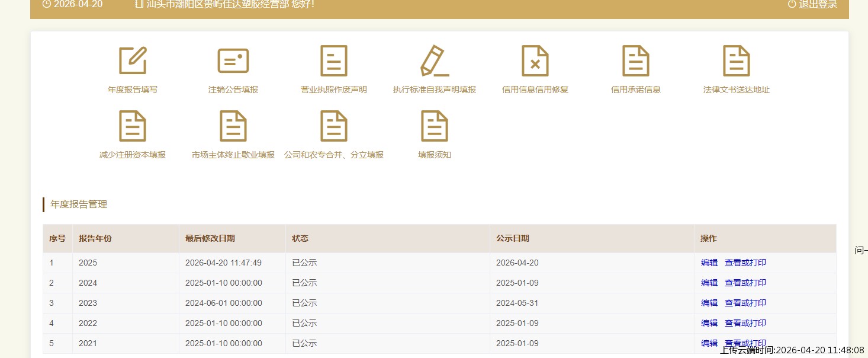
Task: Open 查看或打印 for the 2023 report
Action: (745, 303)
